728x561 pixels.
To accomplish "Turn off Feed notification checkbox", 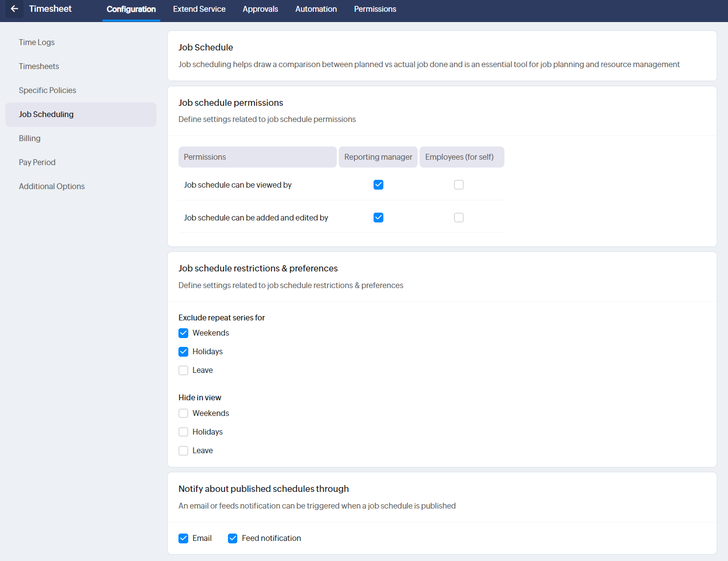I will (x=233, y=538).
